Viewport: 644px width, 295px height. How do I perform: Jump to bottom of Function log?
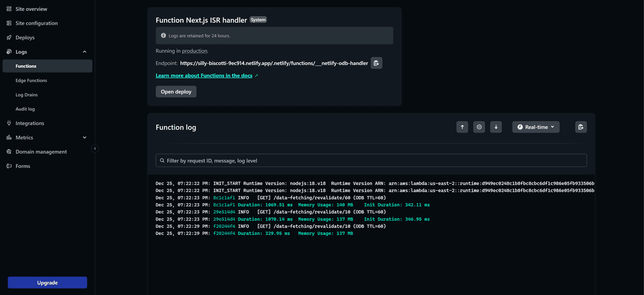(496, 127)
